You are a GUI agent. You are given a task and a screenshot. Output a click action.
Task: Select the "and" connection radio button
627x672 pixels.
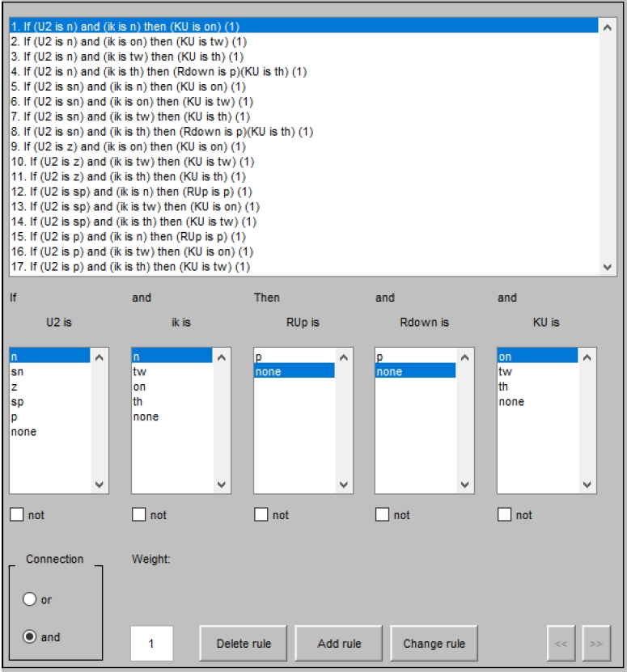point(31,637)
